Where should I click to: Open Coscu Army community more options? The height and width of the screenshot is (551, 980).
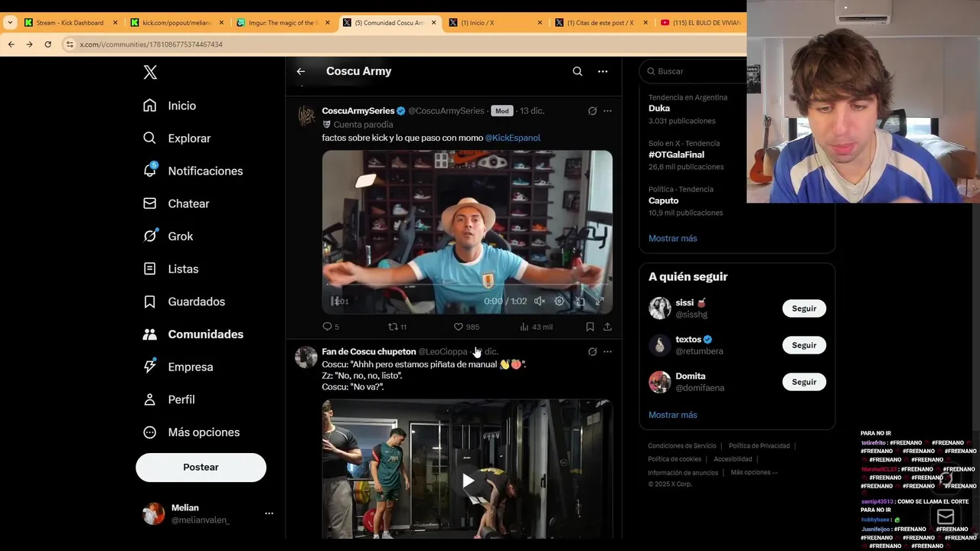click(603, 71)
